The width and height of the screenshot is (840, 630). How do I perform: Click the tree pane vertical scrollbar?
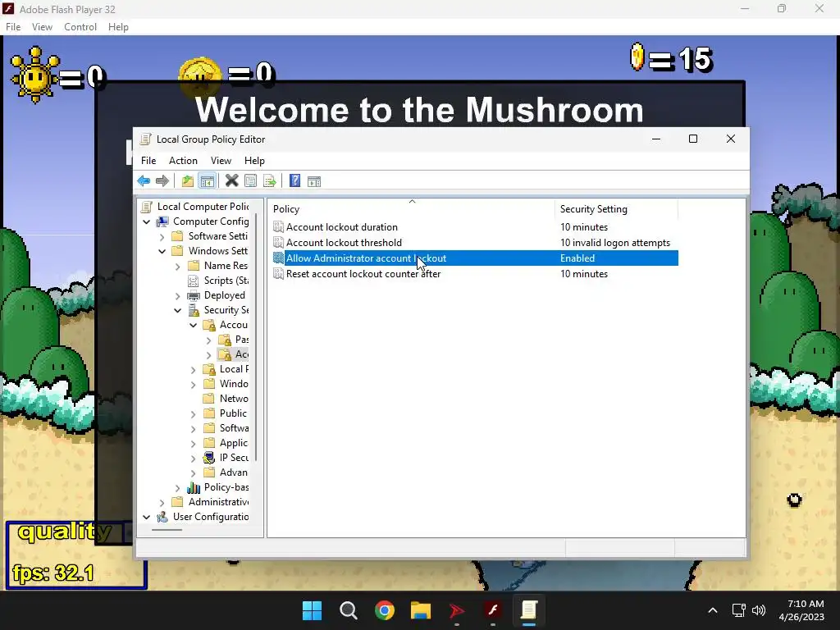coord(256,337)
